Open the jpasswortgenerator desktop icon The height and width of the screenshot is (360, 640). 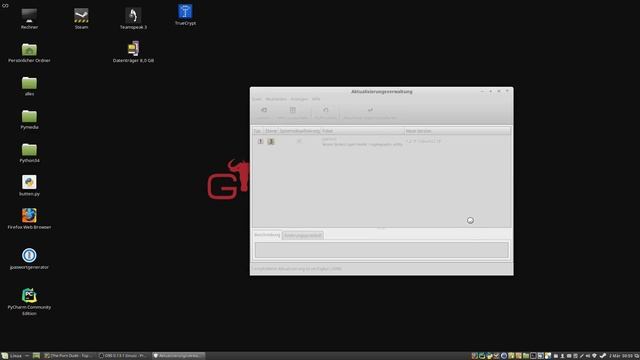pyautogui.click(x=29, y=259)
